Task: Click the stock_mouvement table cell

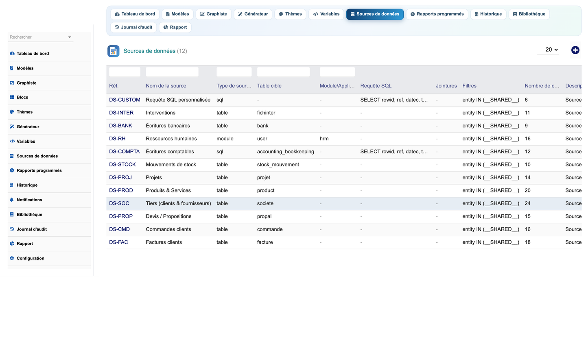Action: coord(278,165)
